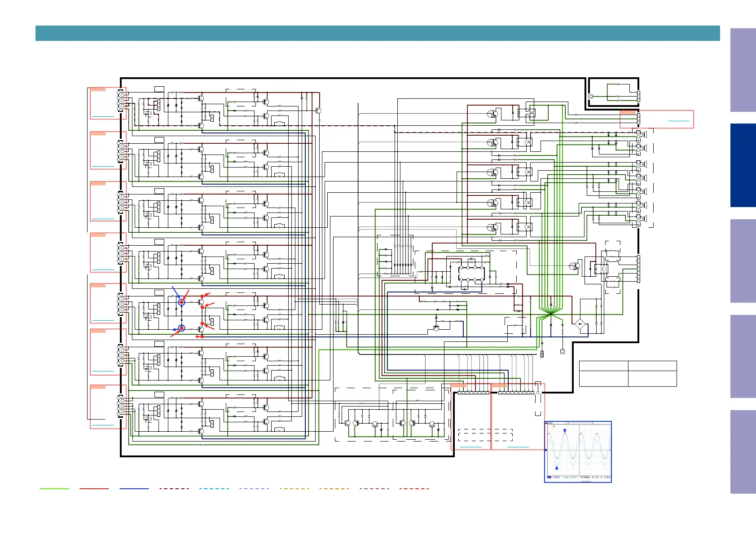Click the dashed dark-red legend line
756x535 pixels.
(x=174, y=488)
